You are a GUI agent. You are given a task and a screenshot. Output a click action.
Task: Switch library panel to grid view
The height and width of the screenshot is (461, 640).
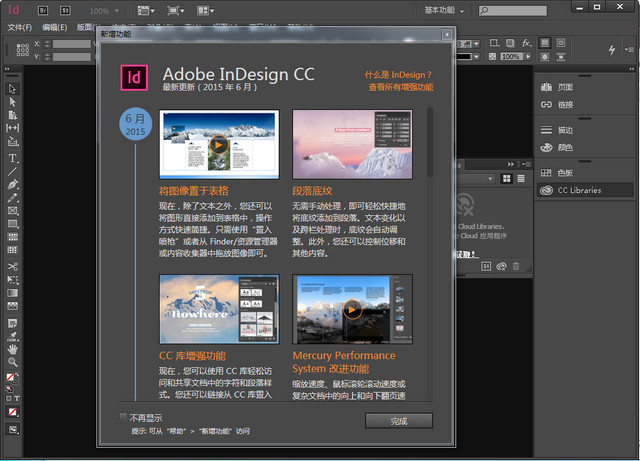(x=507, y=178)
